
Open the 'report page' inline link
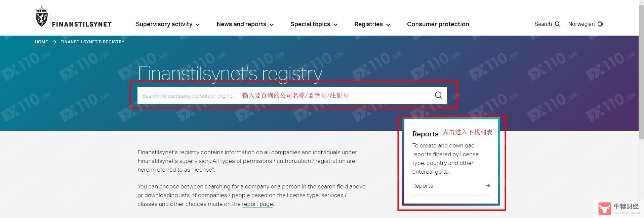257,204
